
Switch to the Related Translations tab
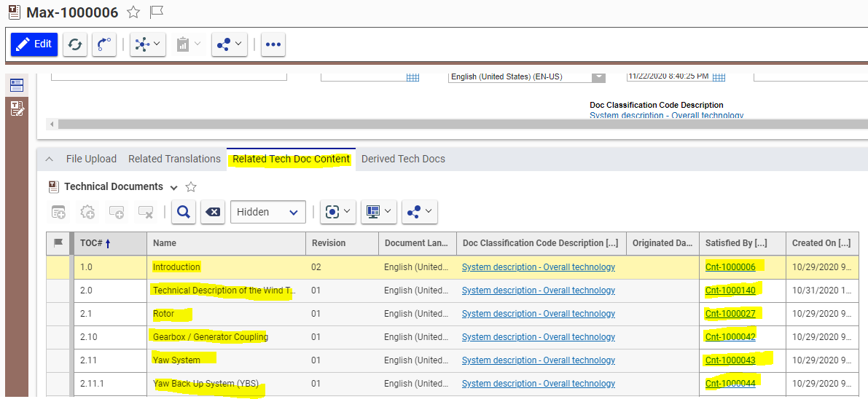174,159
